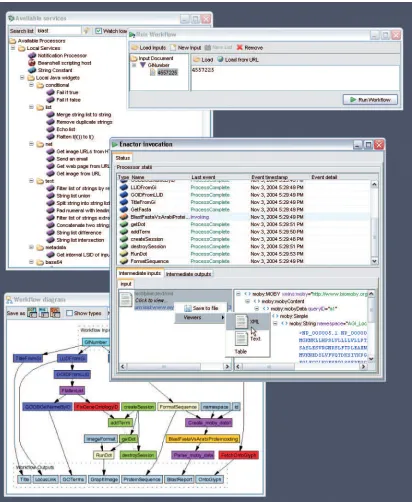Viewport: 412px width, 502px height.
Task: Choose the XML viewer option
Action: click(x=247, y=321)
